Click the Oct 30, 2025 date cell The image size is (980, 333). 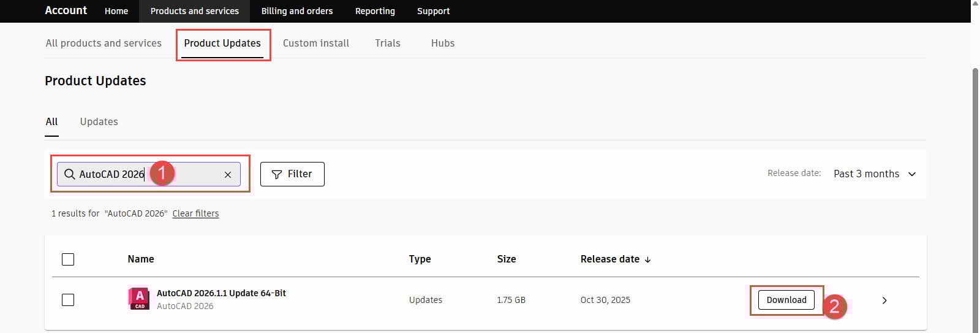605,300
